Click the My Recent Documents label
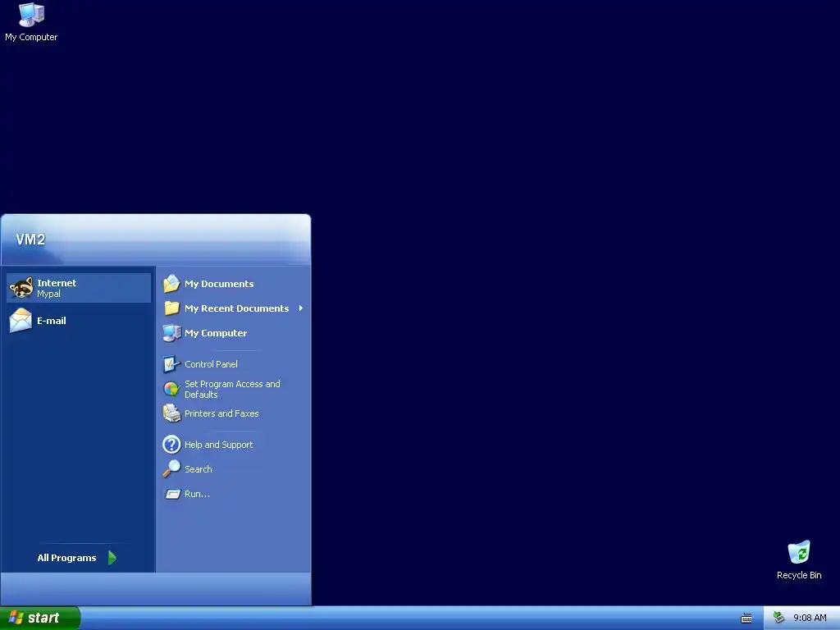This screenshot has height=630, width=840. tap(237, 308)
